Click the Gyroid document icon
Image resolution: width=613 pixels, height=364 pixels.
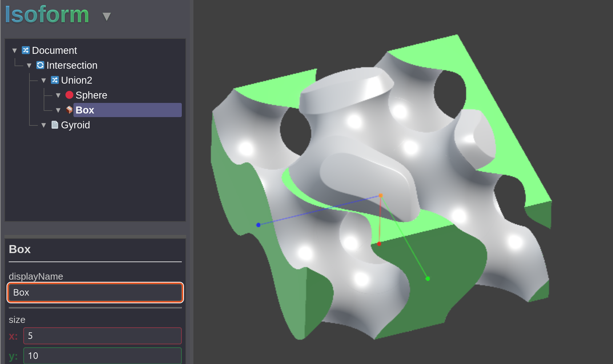point(55,125)
